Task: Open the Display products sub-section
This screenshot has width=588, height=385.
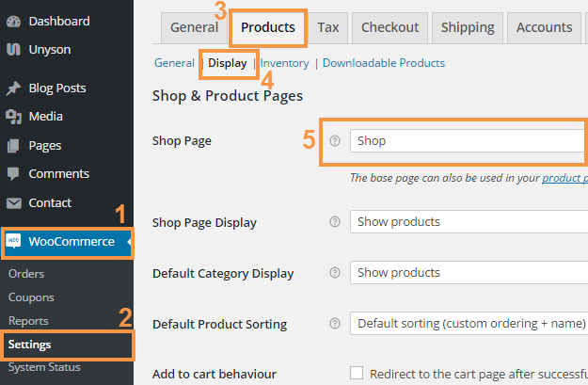Action: click(228, 63)
